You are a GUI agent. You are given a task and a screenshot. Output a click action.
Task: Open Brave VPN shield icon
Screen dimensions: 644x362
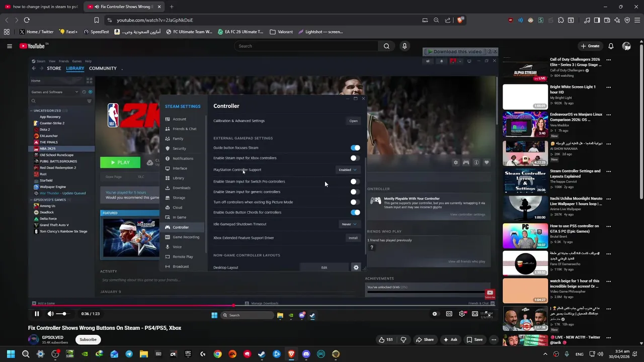coord(627,20)
